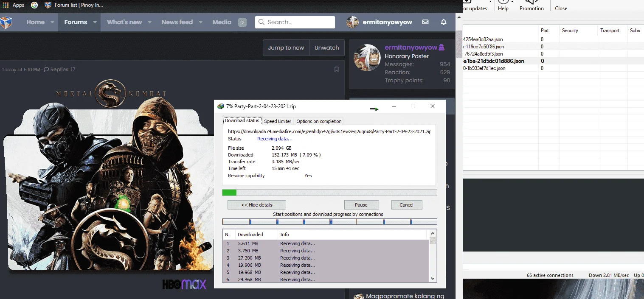The image size is (644, 299).
Task: Open ermitanyowyow profile name in sidebar
Action: coord(411,48)
